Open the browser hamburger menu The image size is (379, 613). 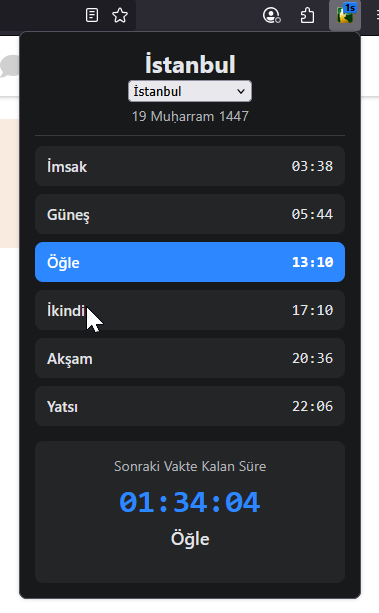tap(377, 15)
